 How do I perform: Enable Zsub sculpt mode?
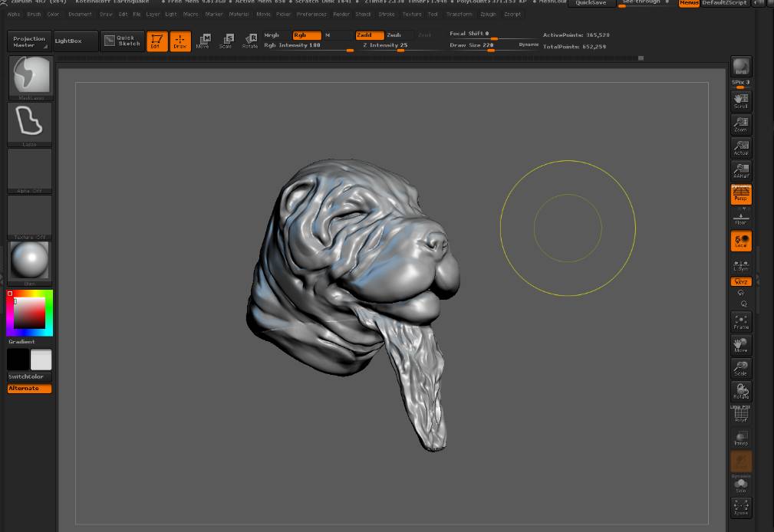coord(399,35)
